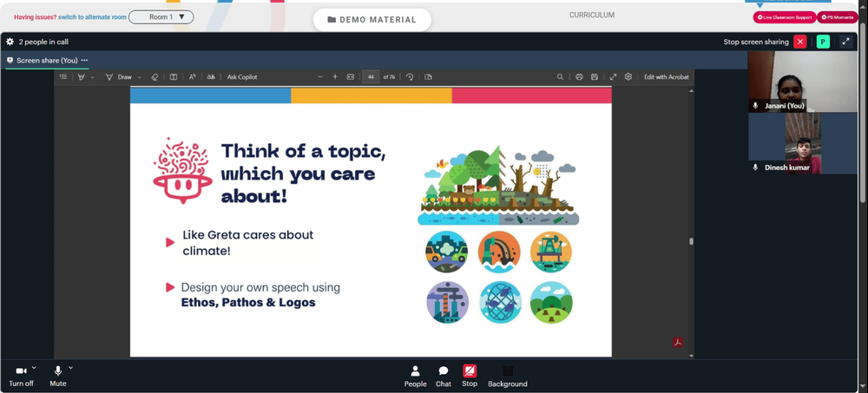
Task: Expand the Draw tool options chevron
Action: pyautogui.click(x=140, y=77)
